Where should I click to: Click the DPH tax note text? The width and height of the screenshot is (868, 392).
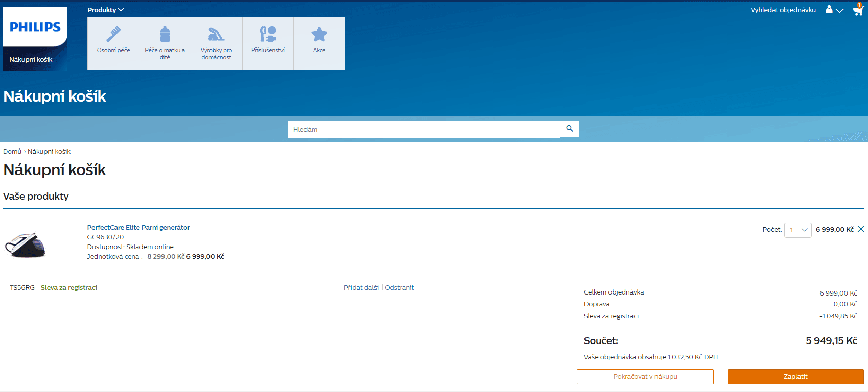(x=651, y=357)
